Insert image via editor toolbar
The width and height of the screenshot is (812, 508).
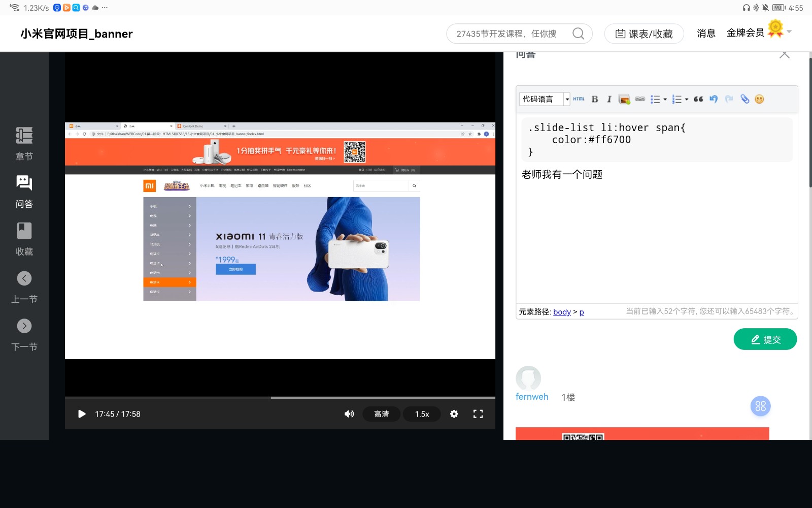pos(624,99)
